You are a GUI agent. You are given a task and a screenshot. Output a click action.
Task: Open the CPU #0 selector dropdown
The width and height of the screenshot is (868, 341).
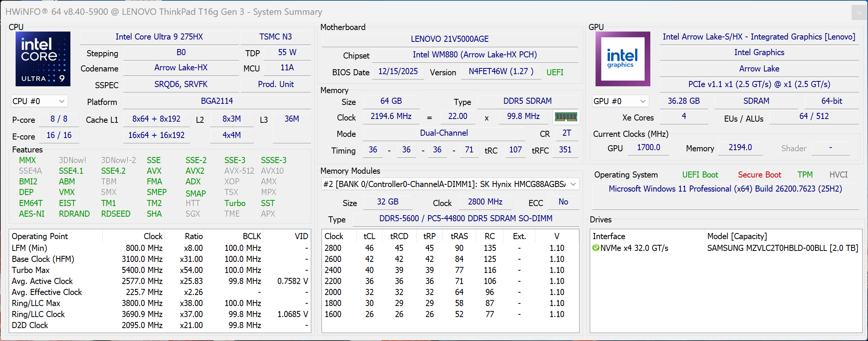tap(39, 101)
